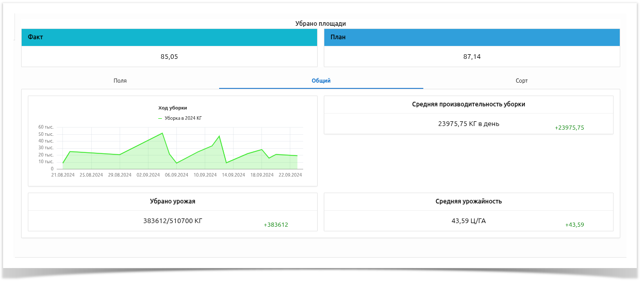Viewport: 644px width, 283px height.
Task: Click the Убрано площади section title
Action: (320, 24)
